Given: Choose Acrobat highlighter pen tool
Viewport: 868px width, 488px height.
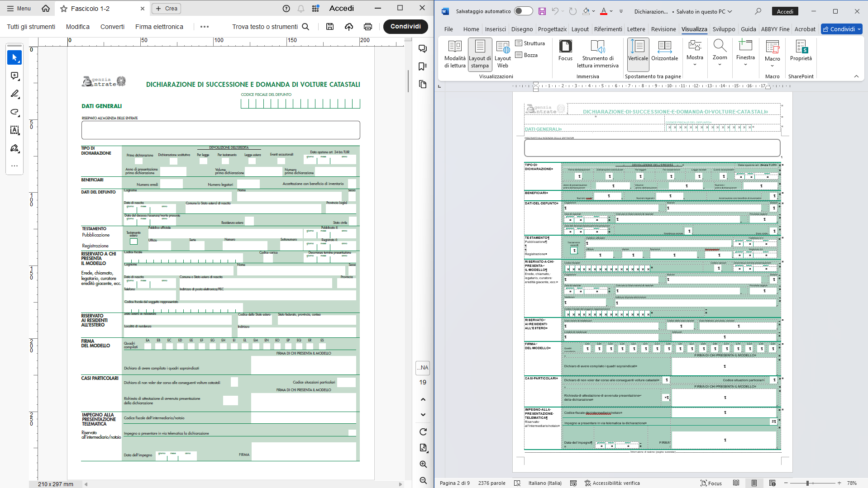Looking at the screenshot, I should point(14,94).
